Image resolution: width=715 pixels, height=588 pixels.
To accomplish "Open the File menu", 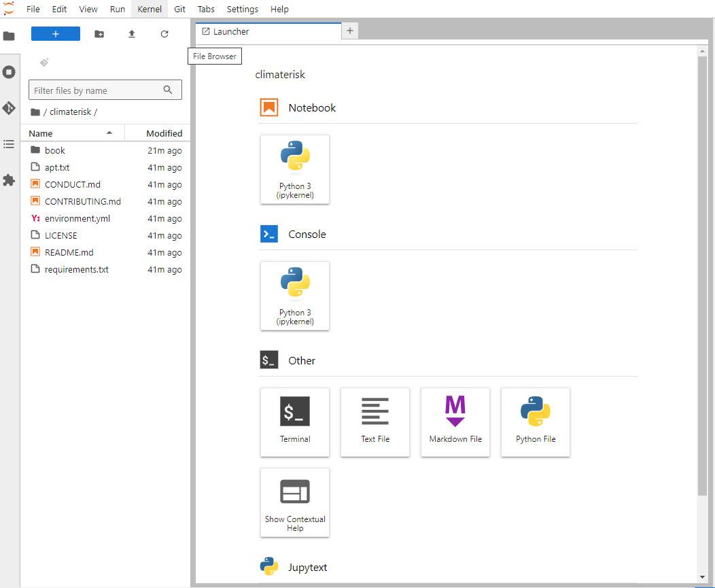I will tap(33, 9).
